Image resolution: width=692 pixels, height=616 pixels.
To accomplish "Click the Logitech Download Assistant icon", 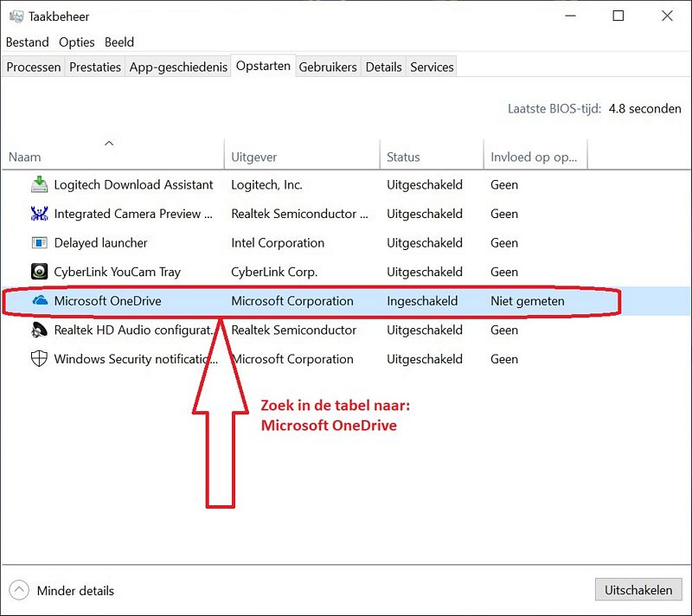I will point(39,184).
